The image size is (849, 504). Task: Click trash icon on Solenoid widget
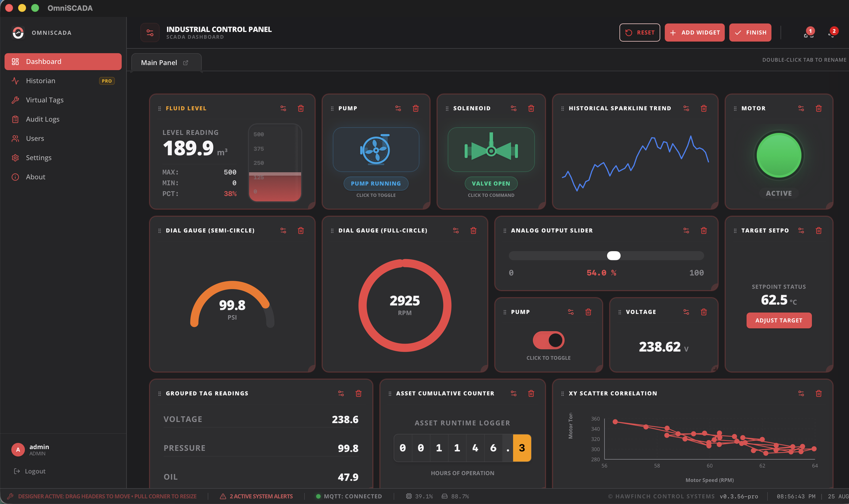(531, 108)
